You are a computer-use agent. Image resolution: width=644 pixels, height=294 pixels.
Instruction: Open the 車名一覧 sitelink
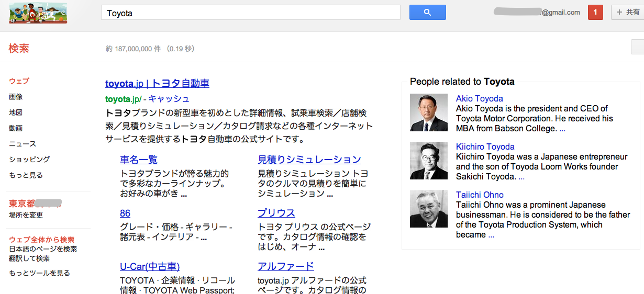[x=139, y=160]
